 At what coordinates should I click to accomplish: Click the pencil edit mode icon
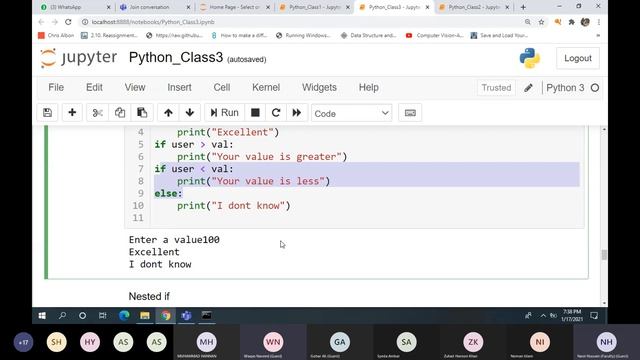528,88
